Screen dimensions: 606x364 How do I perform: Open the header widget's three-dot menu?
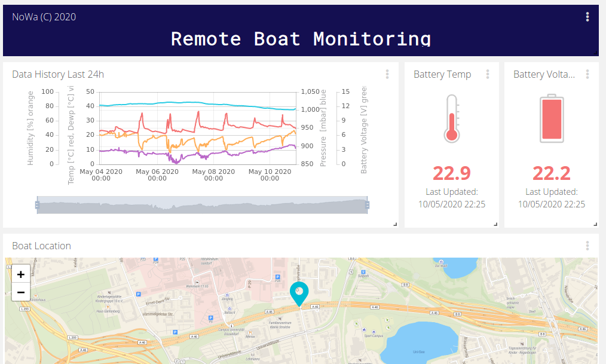pyautogui.click(x=587, y=17)
